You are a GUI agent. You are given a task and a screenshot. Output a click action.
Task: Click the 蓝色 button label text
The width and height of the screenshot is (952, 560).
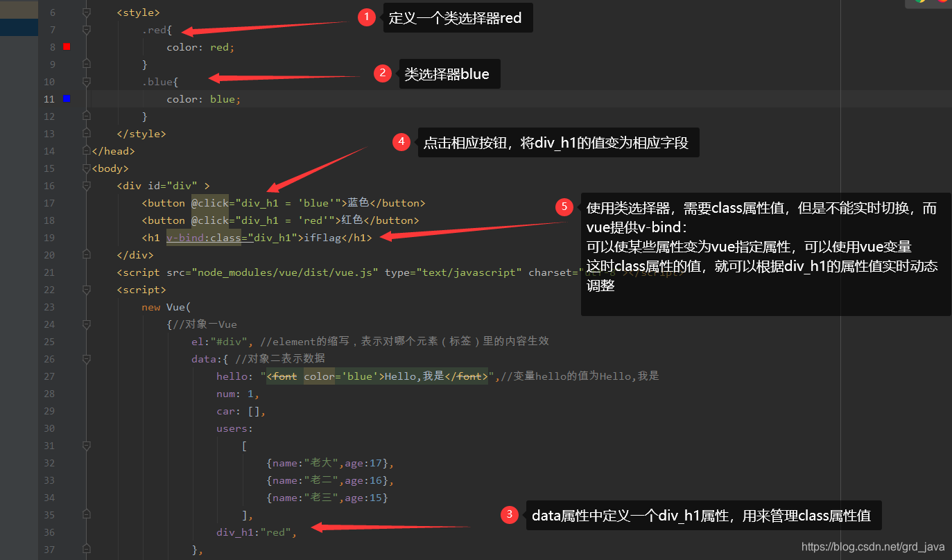pyautogui.click(x=358, y=203)
